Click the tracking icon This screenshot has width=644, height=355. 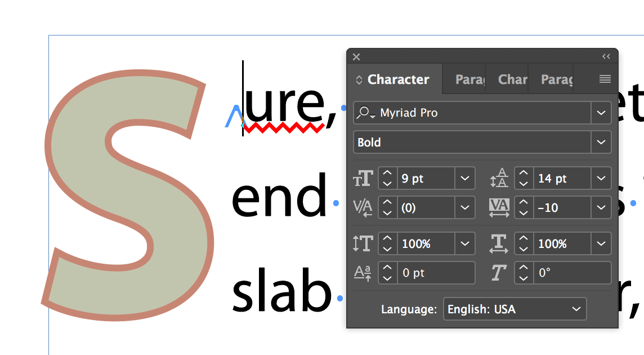pyautogui.click(x=499, y=208)
